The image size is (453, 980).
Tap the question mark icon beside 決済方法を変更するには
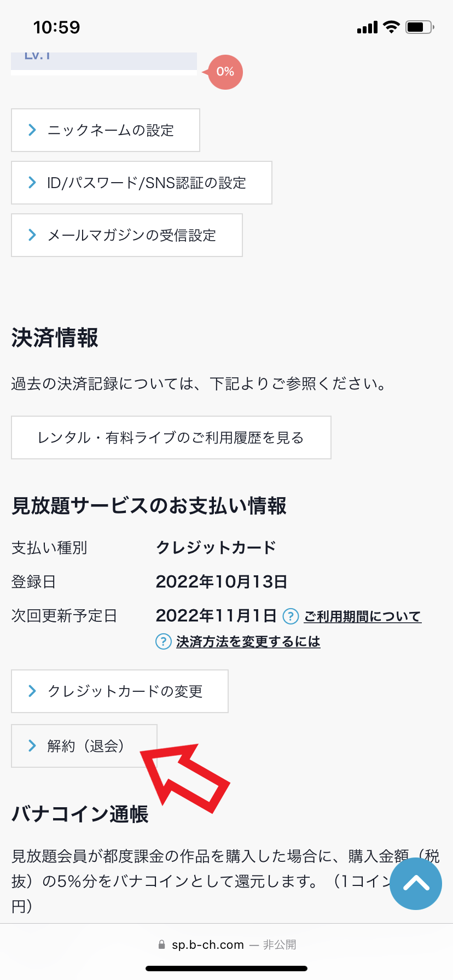pyautogui.click(x=163, y=641)
